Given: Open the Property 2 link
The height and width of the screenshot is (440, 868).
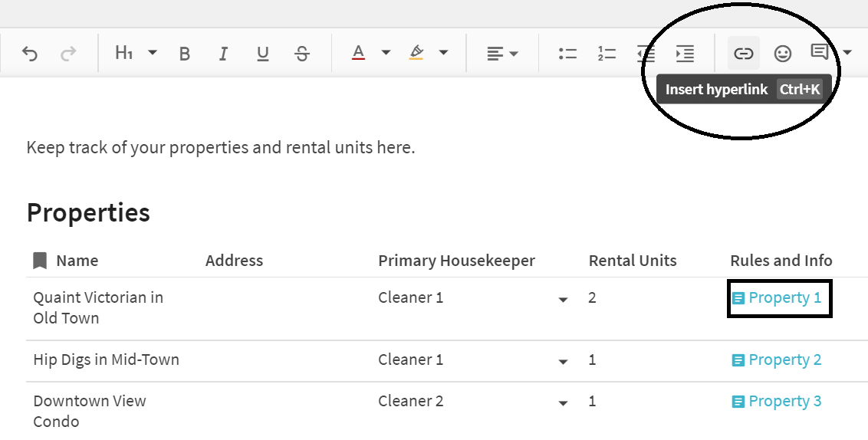Looking at the screenshot, I should [x=777, y=360].
